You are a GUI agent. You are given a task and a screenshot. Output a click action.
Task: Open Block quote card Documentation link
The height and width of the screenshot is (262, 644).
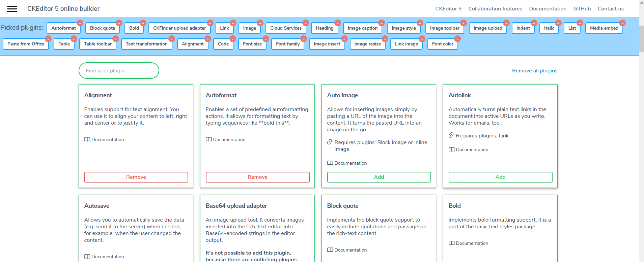(347, 250)
